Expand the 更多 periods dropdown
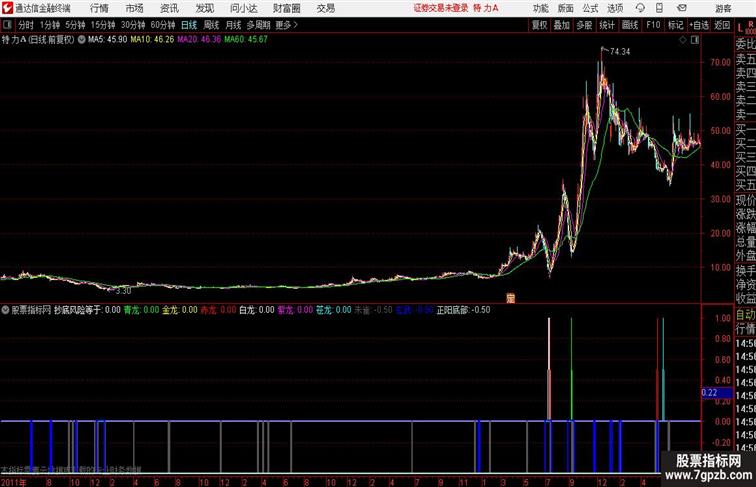Image resolution: width=756 pixels, height=487 pixels. coord(286,25)
